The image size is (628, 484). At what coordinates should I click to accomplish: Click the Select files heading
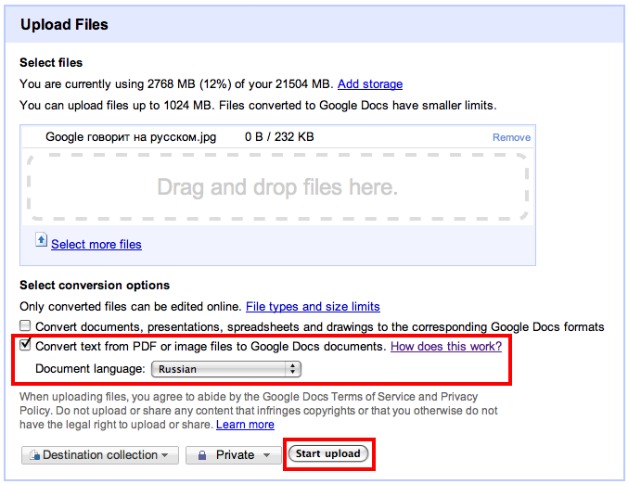click(x=51, y=63)
